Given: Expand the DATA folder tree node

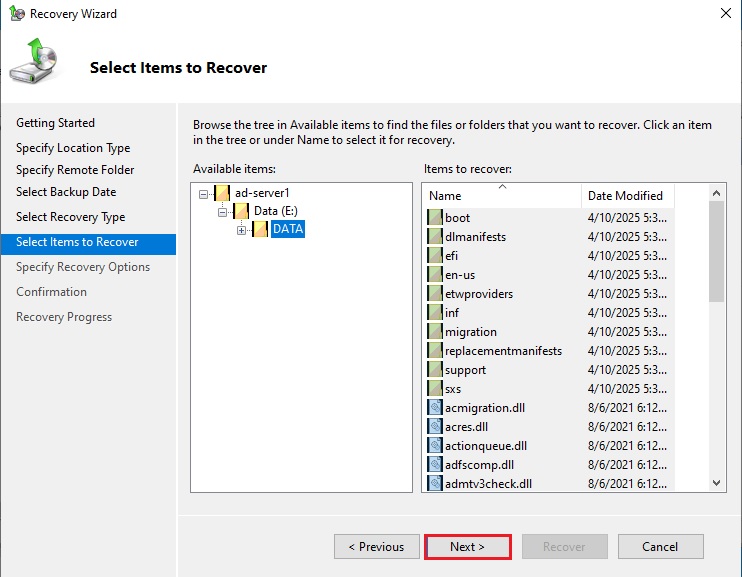Looking at the screenshot, I should pyautogui.click(x=241, y=230).
